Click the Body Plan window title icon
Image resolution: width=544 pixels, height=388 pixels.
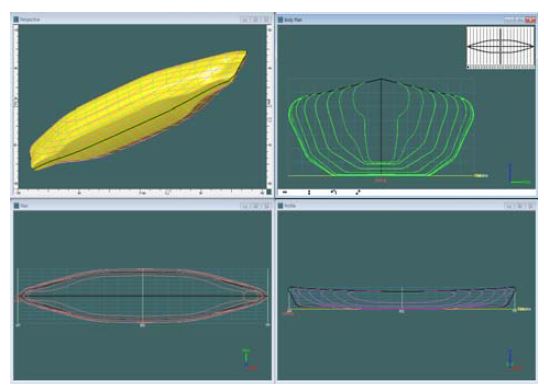coord(280,20)
